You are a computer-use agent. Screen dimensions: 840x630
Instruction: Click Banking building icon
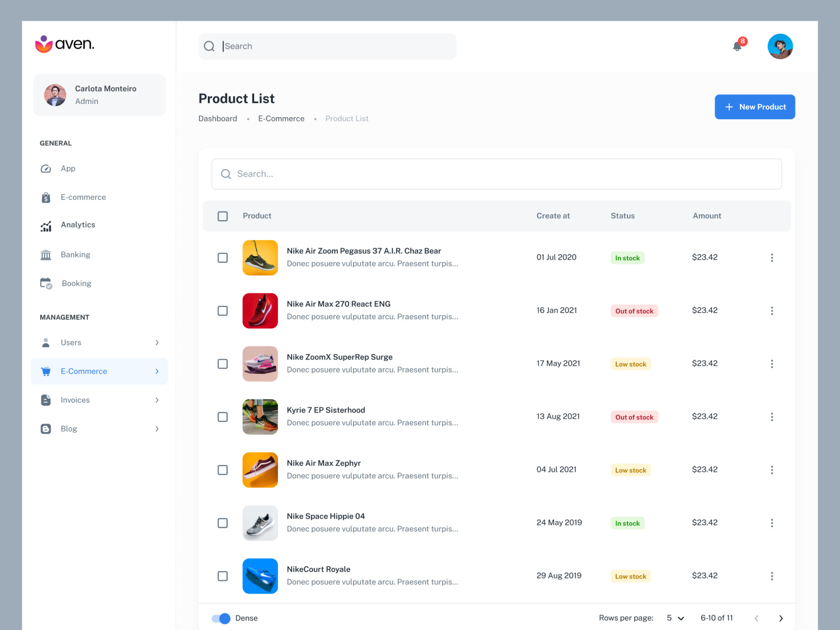point(46,255)
